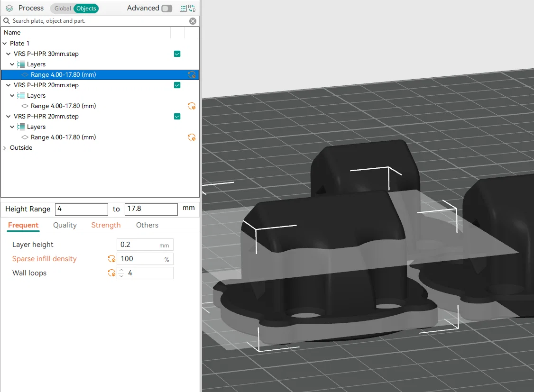Reset Sparse infill density to default

(111, 259)
